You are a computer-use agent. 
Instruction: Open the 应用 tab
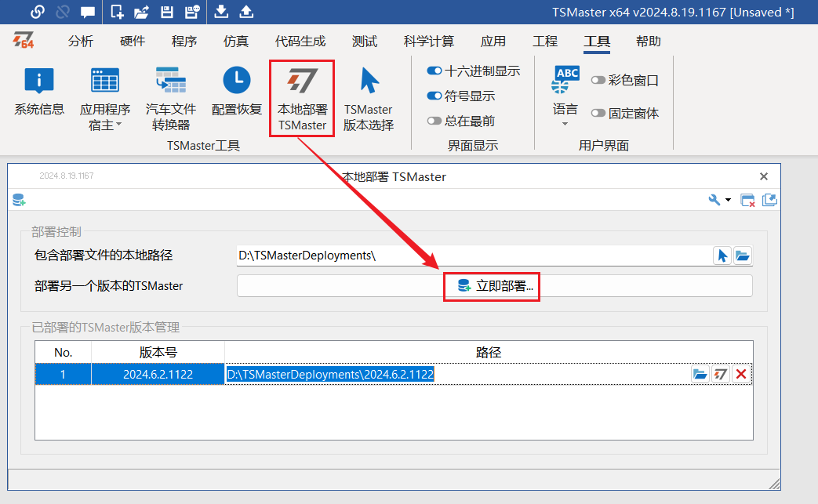(x=493, y=42)
